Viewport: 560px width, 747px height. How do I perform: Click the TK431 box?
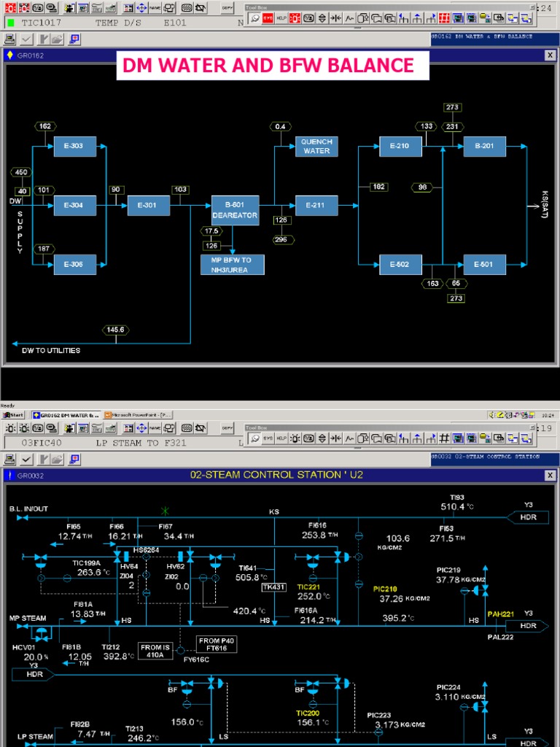pos(274,587)
